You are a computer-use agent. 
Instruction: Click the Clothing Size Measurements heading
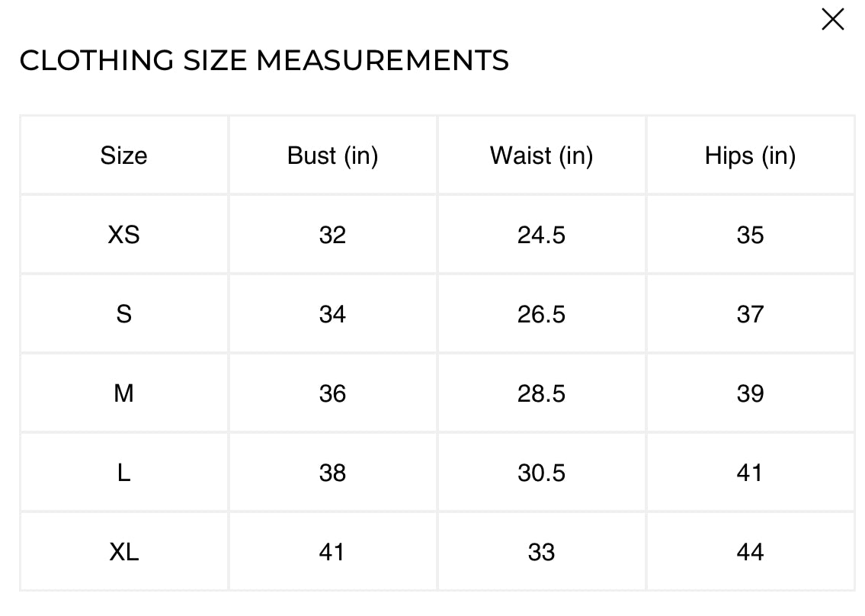coord(264,60)
